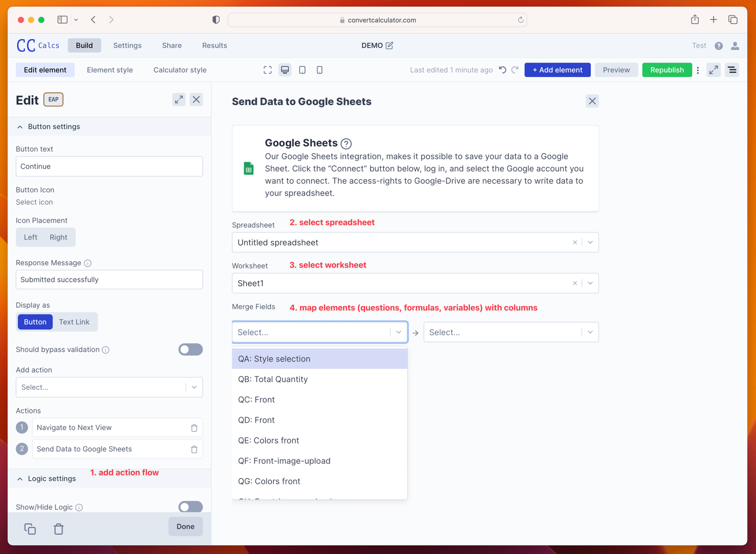Close the Send Data to Google Sheets dialog
Screen dimensions: 756x554
coord(592,101)
